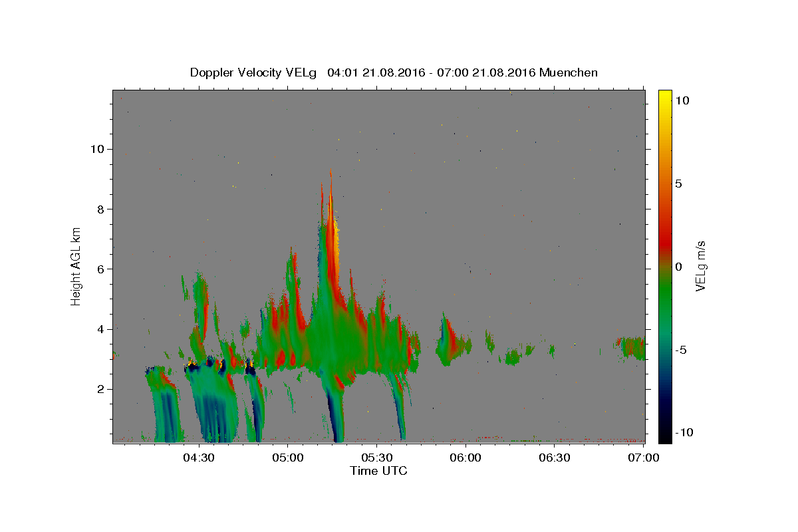This screenshot has width=798, height=532.
Task: Click the 04:30 time tick label
Action: (199, 458)
